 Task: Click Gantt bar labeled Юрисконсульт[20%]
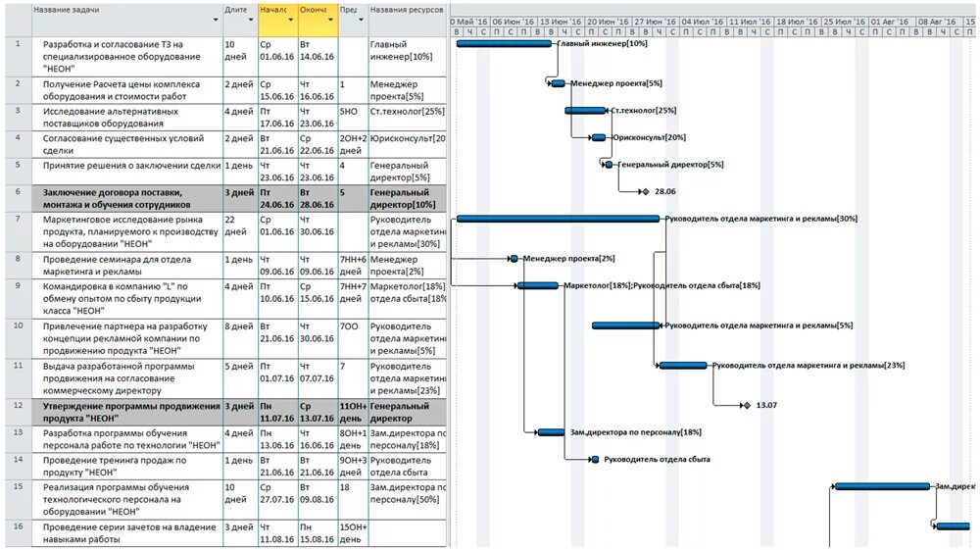pyautogui.click(x=599, y=137)
